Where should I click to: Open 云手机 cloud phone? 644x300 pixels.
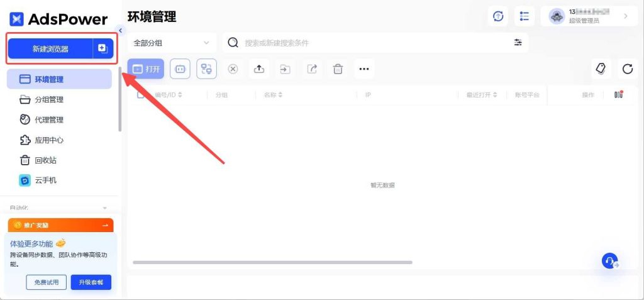[x=45, y=180]
